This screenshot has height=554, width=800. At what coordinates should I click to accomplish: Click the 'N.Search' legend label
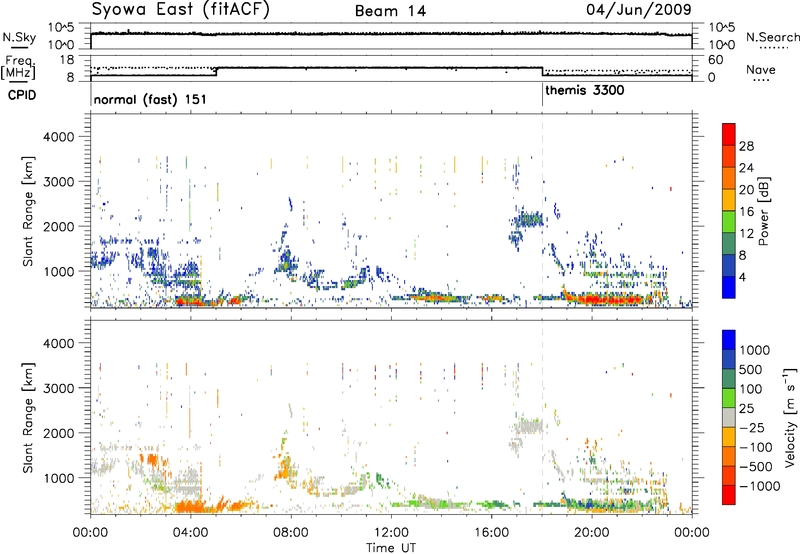pos(772,37)
